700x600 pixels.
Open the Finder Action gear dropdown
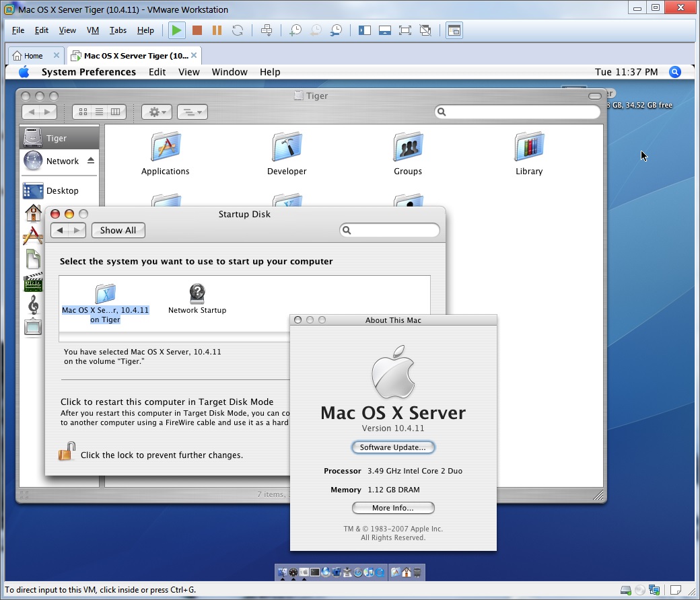(x=157, y=112)
